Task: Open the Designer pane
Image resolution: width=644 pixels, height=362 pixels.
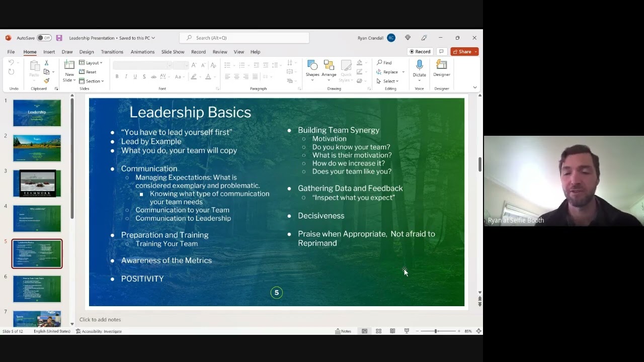Action: pos(442,68)
